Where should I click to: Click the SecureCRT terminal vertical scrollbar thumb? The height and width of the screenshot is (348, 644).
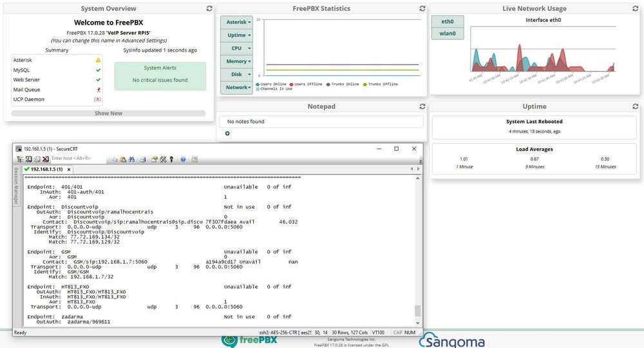coord(418,310)
